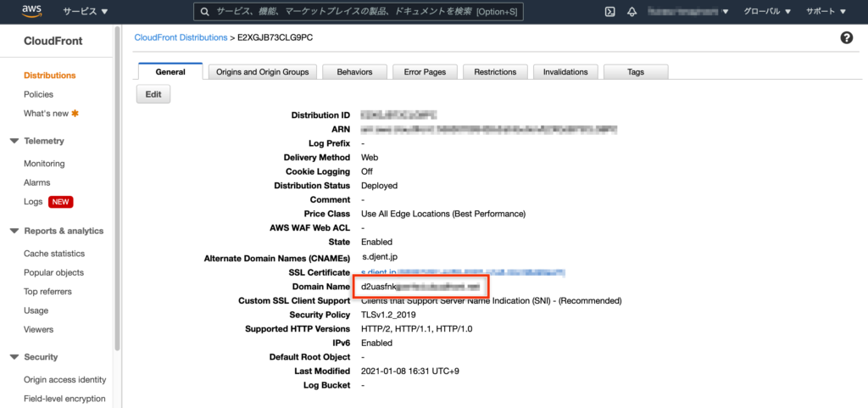Screen dimensions: 868x408
Task: Open Origin access identity page
Action: (64, 380)
